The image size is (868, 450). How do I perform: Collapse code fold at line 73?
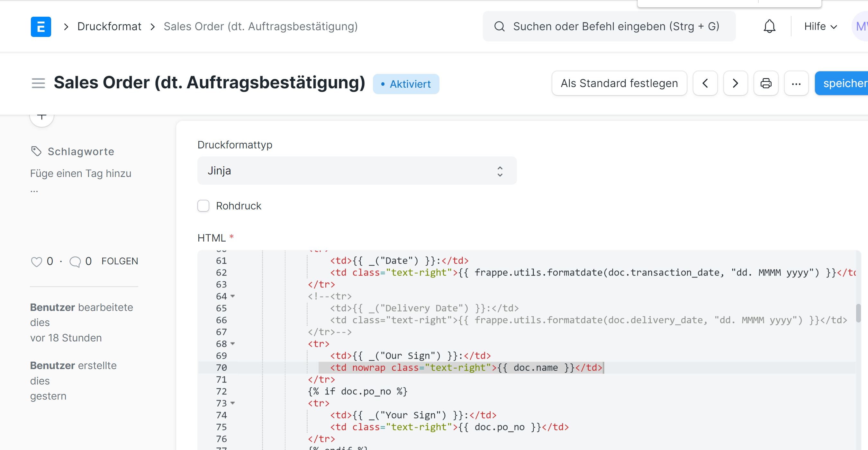click(x=232, y=403)
